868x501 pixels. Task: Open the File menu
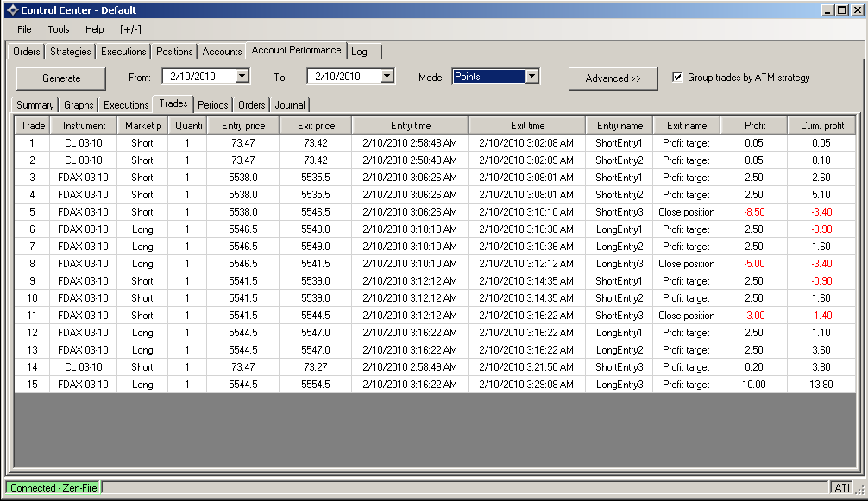coord(24,29)
